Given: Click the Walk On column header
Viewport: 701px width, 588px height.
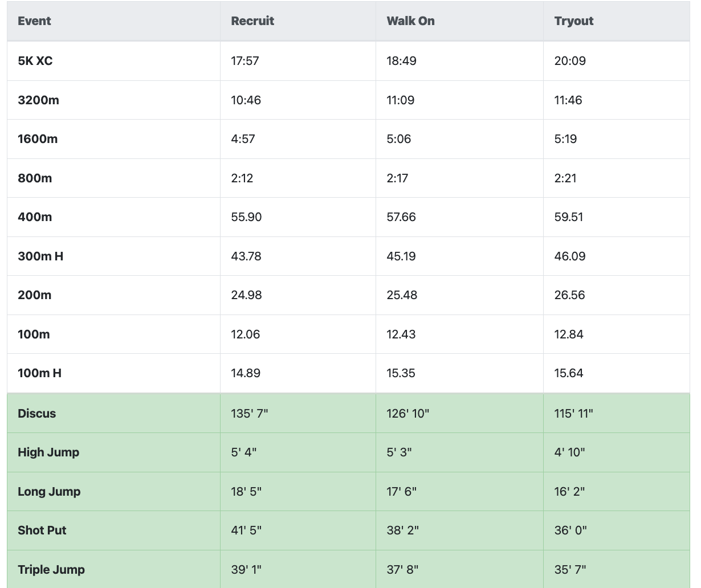Looking at the screenshot, I should pos(410,21).
